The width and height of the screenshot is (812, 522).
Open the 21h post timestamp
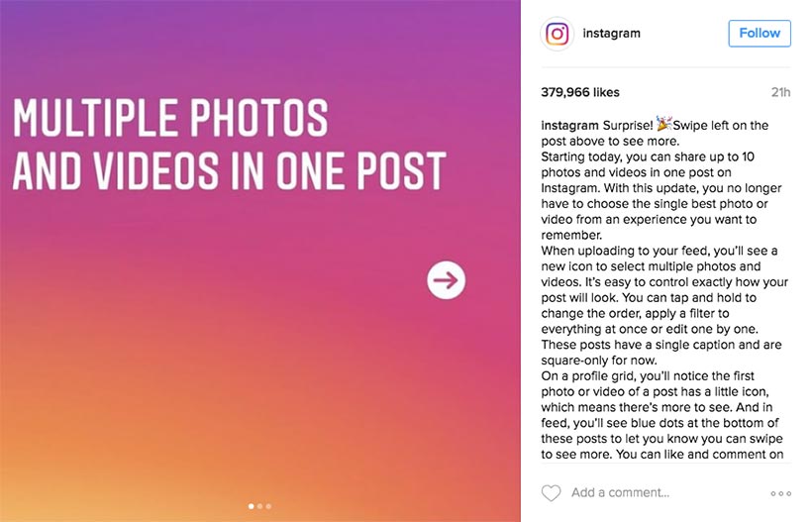(x=780, y=92)
